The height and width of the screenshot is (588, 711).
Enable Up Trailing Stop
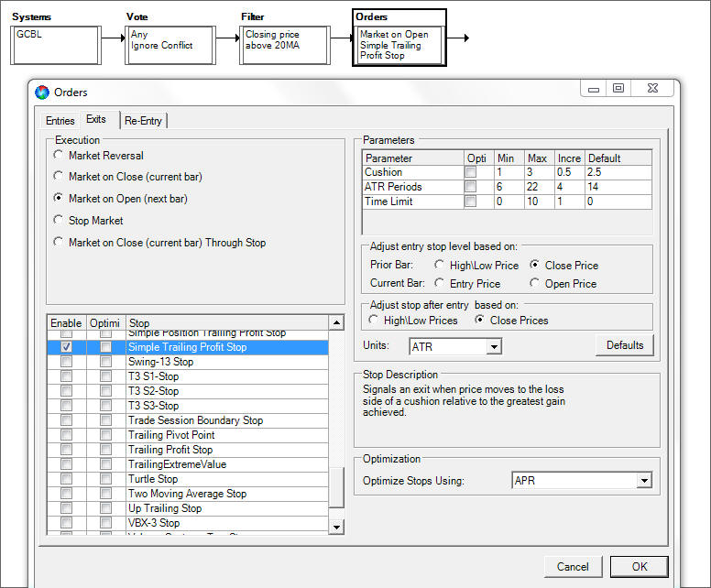66,508
